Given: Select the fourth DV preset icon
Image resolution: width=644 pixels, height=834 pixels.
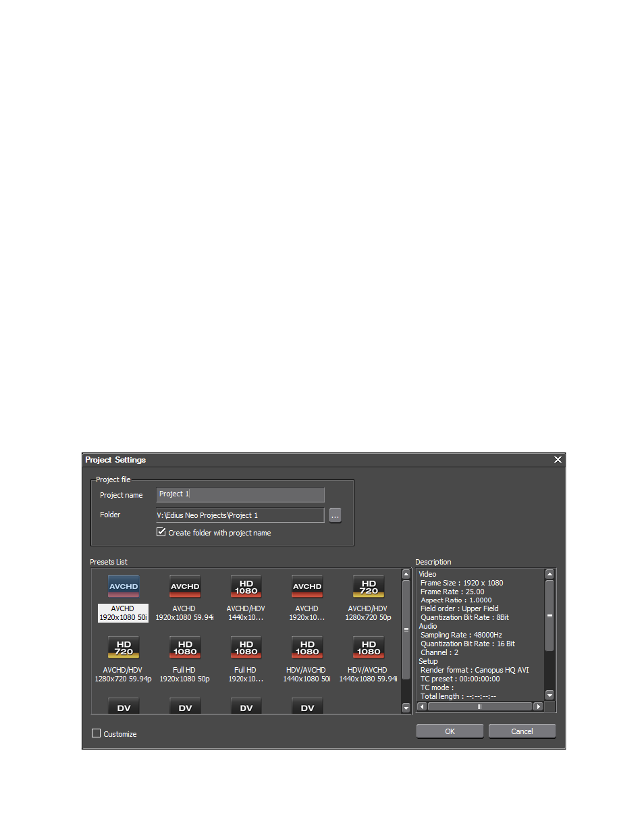Looking at the screenshot, I should pyautogui.click(x=307, y=706).
